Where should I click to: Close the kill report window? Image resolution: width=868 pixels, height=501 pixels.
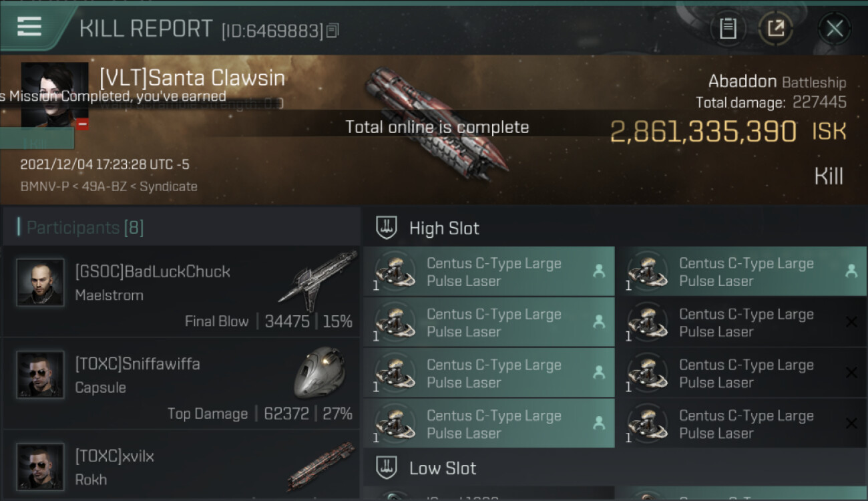click(835, 29)
